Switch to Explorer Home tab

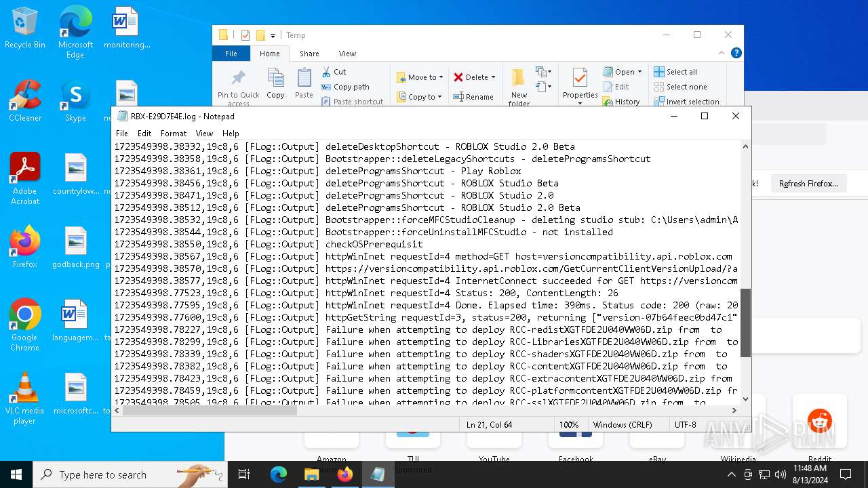[269, 54]
